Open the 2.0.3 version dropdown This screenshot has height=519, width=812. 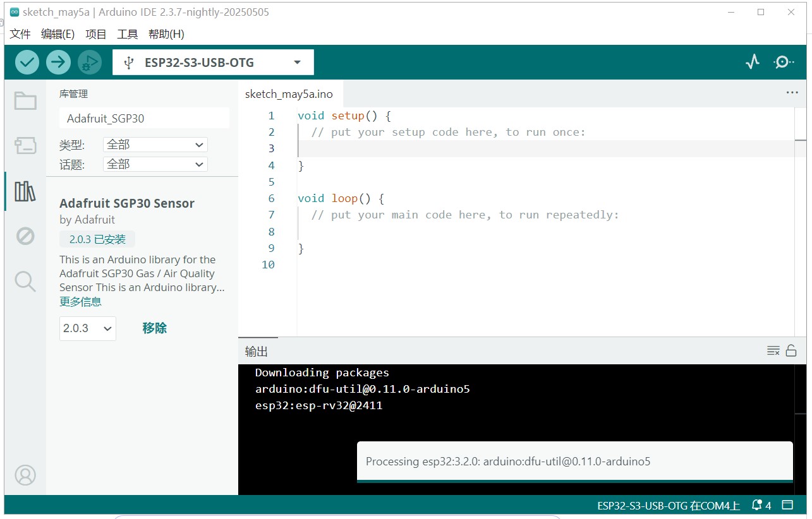pos(88,328)
